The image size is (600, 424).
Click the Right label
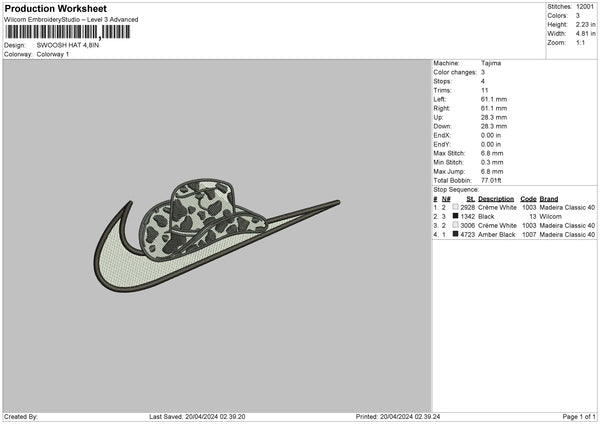[442, 108]
